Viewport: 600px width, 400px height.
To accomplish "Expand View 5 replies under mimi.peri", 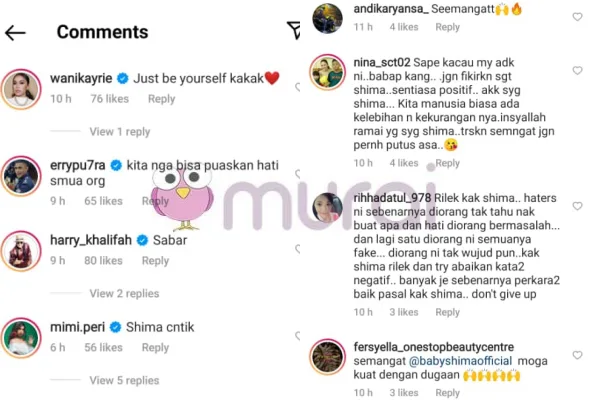I will pyautogui.click(x=124, y=380).
